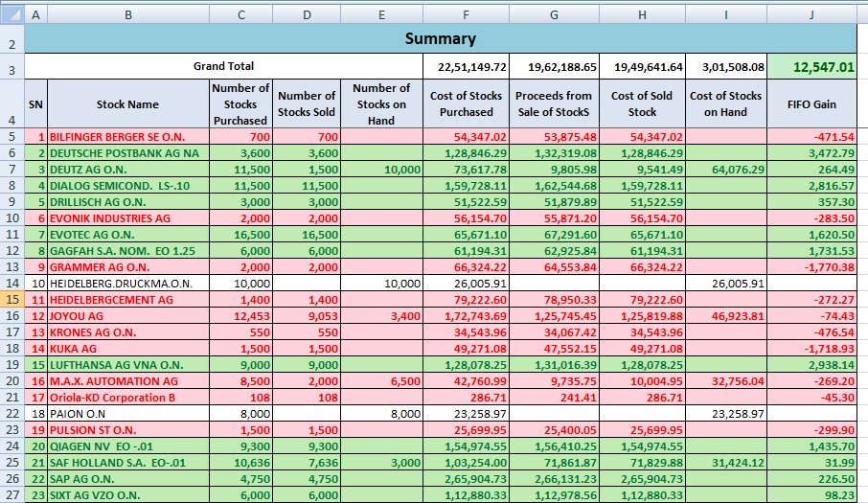This screenshot has height=503, width=868.
Task: Click the grand total FIFO gain 12,547.01
Action: [x=812, y=66]
